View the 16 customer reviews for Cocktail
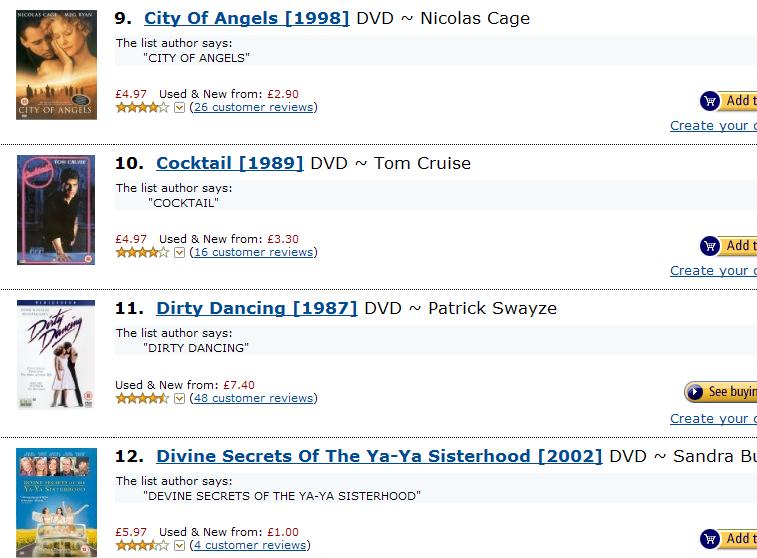This screenshot has width=757, height=558. click(x=253, y=252)
